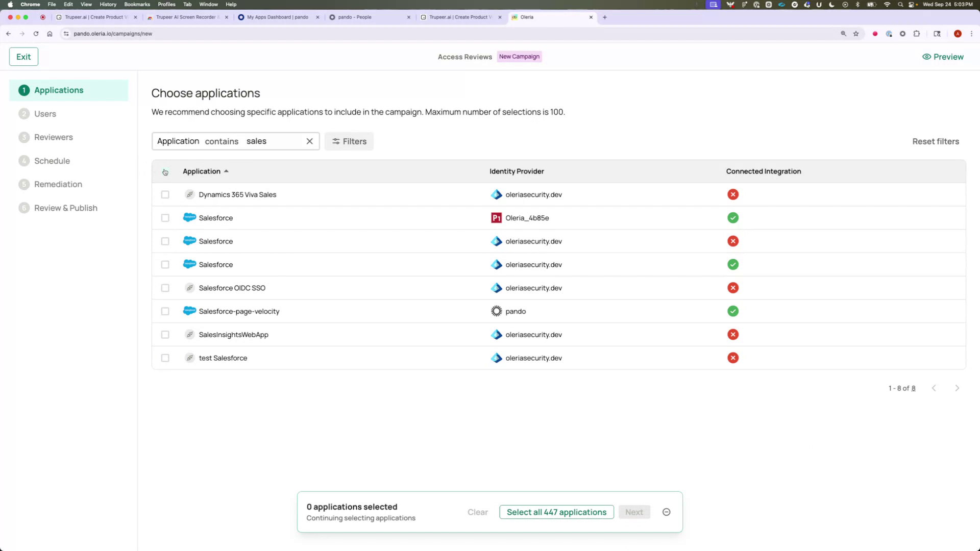
Task: Click the oleriasecurity.dev icon beside Dynamics 365 Viva Sales
Action: tap(496, 194)
